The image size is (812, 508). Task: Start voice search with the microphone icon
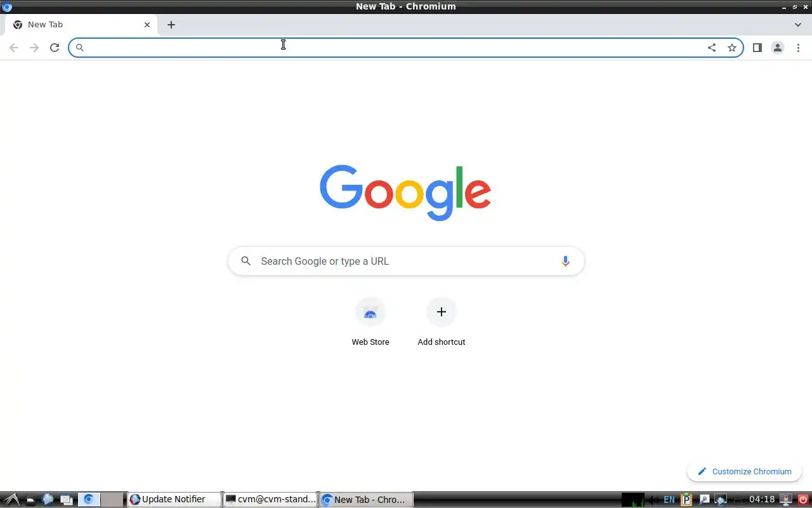click(x=565, y=261)
